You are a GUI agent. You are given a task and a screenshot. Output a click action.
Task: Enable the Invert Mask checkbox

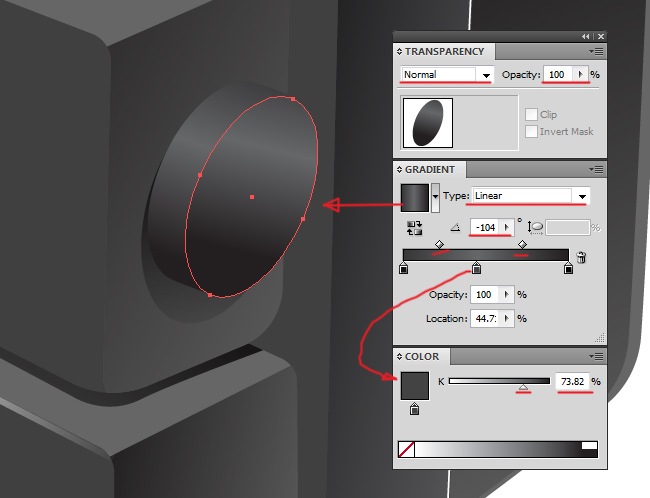tap(531, 131)
